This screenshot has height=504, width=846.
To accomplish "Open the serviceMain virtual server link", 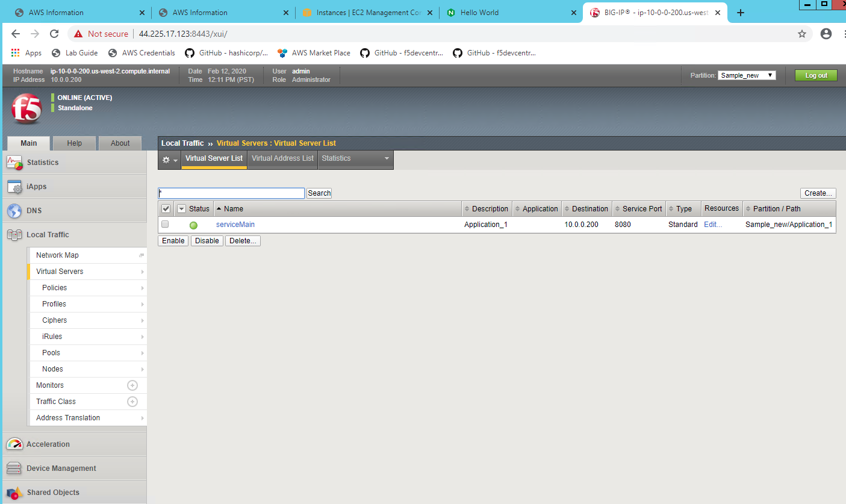I will pos(235,225).
